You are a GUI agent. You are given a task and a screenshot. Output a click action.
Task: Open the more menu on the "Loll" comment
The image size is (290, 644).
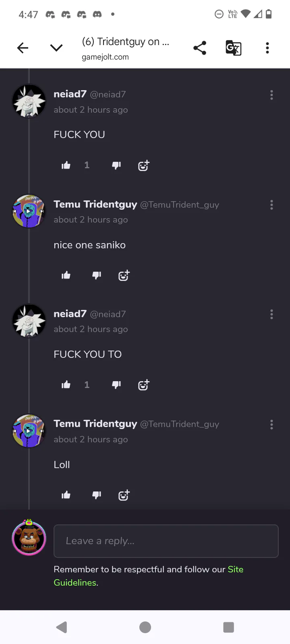[x=271, y=425]
